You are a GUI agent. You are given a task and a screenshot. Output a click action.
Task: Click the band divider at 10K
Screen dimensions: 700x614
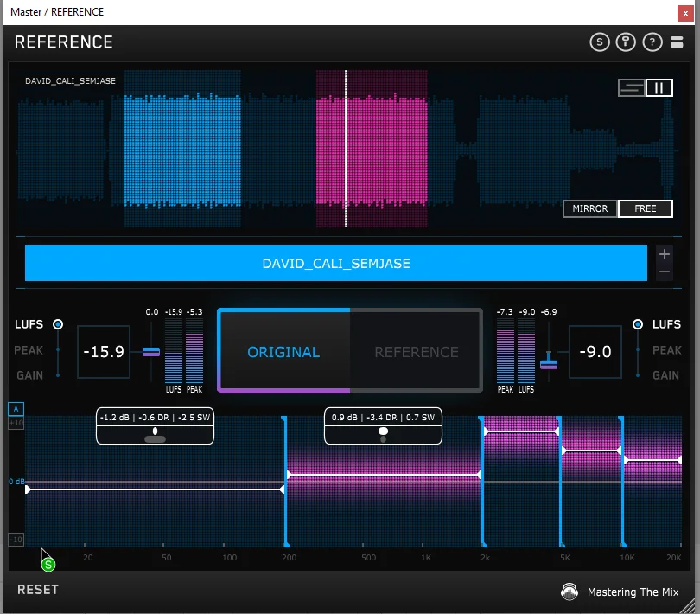coord(622,482)
